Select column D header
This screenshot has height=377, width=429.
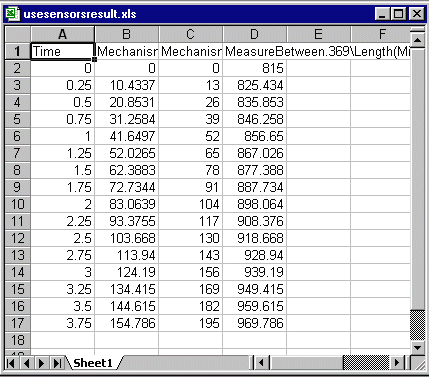click(254, 34)
